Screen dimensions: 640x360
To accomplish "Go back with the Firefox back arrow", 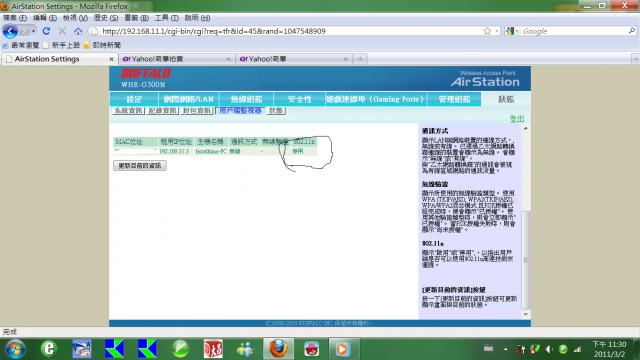I will point(10,31).
